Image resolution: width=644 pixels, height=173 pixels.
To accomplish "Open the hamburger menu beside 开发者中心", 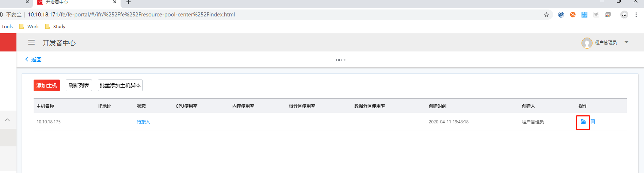I will click(x=31, y=42).
